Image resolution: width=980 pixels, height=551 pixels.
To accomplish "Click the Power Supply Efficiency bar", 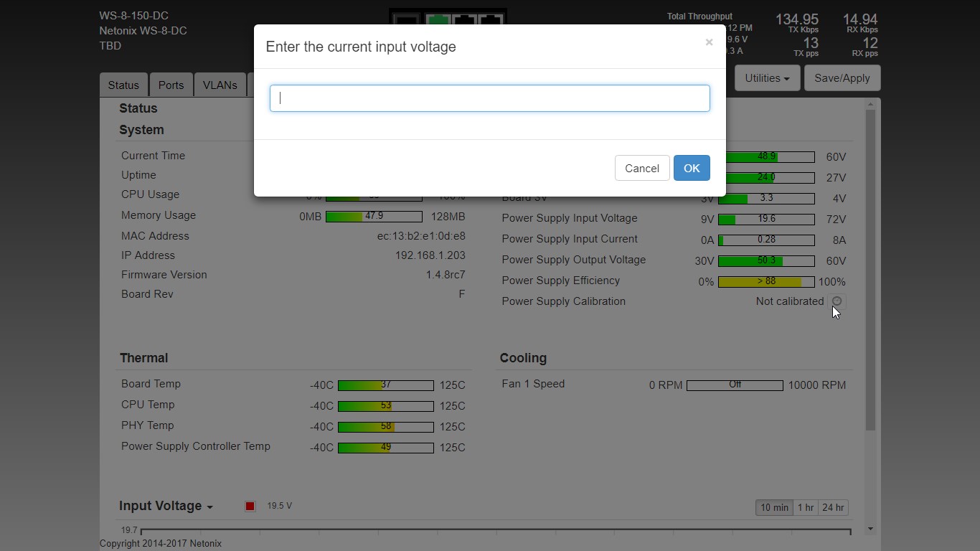I will point(765,282).
